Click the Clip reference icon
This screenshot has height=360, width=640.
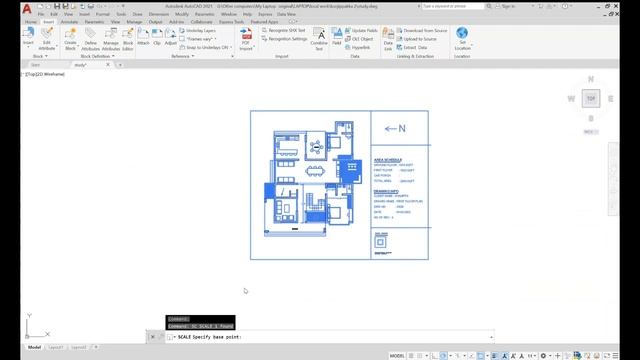click(x=157, y=33)
